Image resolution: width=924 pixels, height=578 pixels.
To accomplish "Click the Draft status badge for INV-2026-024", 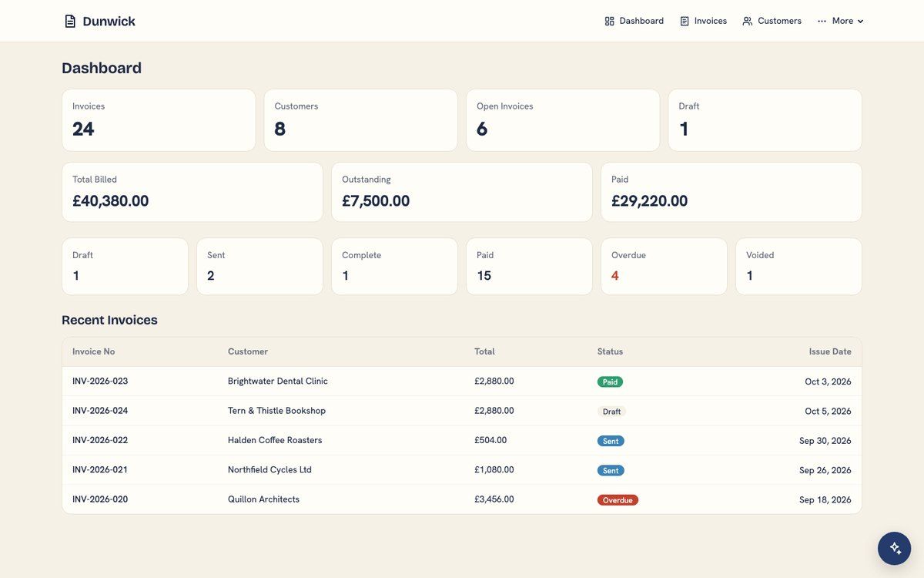I will tap(611, 412).
